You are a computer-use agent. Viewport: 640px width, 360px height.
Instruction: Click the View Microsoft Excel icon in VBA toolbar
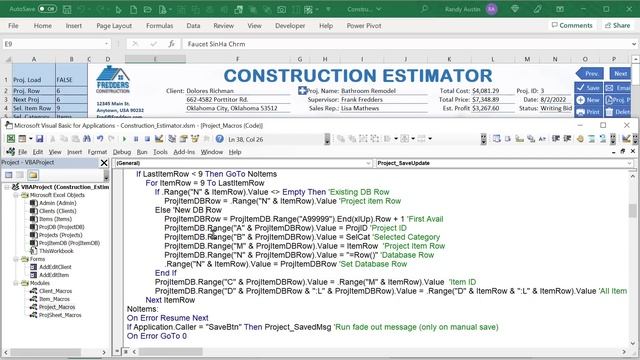point(11,139)
